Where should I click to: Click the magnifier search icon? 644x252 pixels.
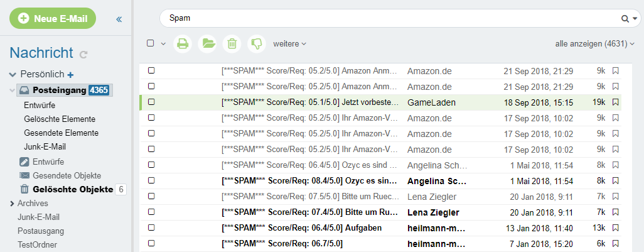(x=625, y=19)
